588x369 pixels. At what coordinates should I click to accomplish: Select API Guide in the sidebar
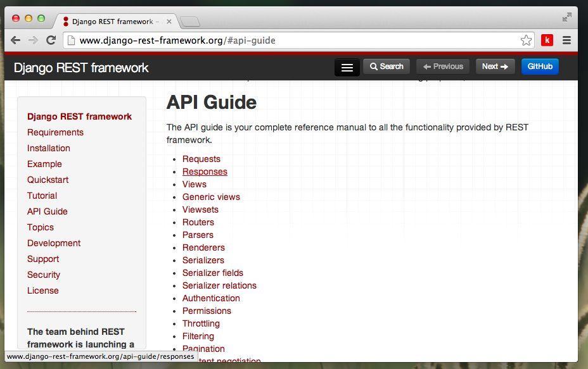48,211
